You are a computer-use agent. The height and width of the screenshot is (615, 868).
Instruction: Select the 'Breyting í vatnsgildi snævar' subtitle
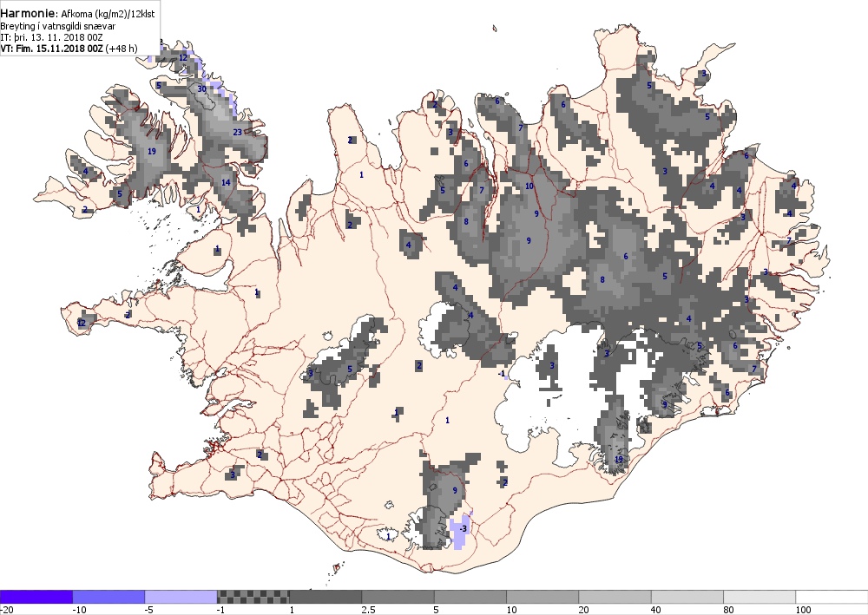(x=57, y=26)
